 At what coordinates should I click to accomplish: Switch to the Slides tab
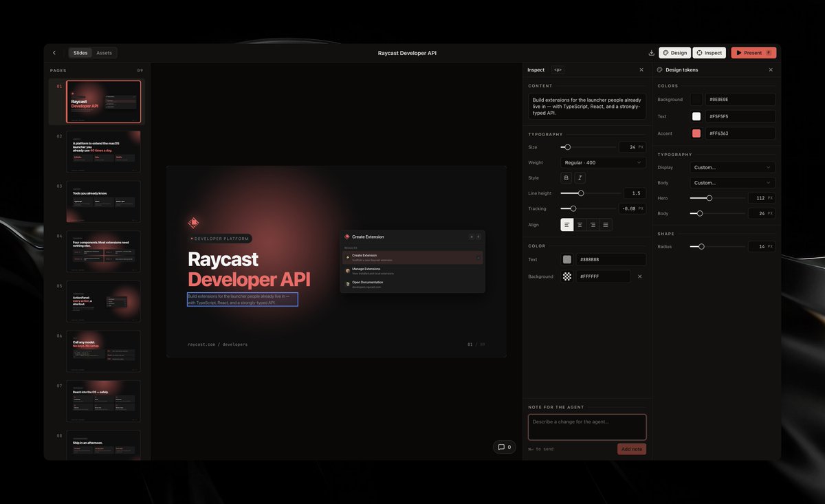[x=80, y=53]
